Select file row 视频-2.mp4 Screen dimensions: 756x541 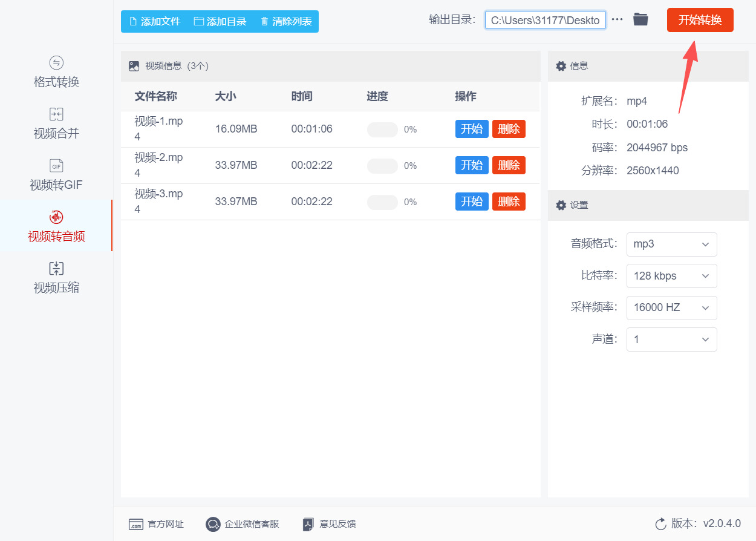click(330, 165)
